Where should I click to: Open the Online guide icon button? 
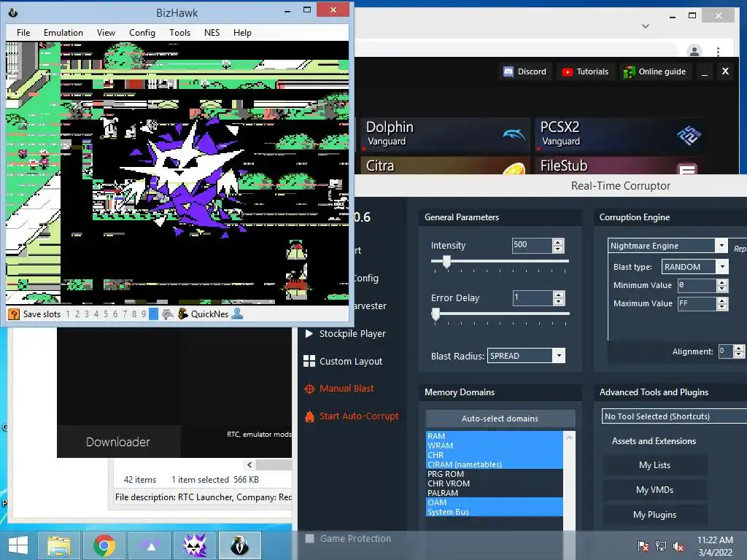tap(629, 72)
